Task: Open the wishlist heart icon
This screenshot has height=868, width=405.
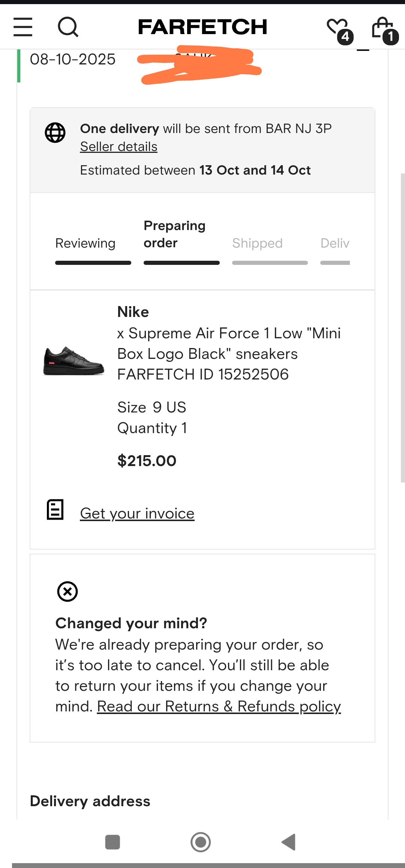Action: tap(338, 28)
